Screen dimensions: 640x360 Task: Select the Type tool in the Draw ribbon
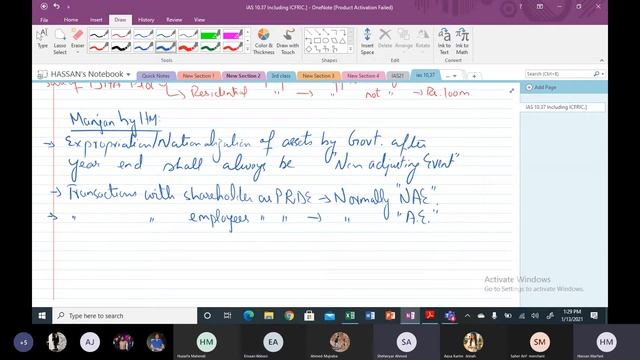pos(42,39)
